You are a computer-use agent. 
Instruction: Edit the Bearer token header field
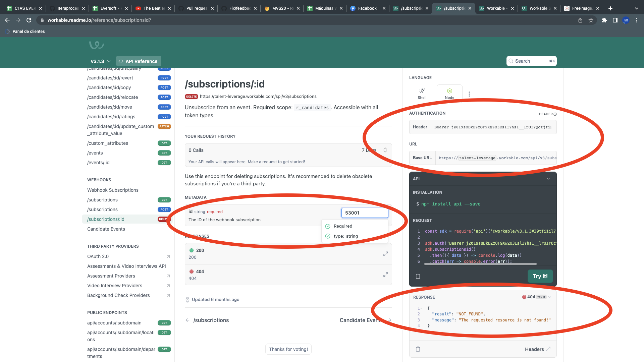click(x=493, y=127)
